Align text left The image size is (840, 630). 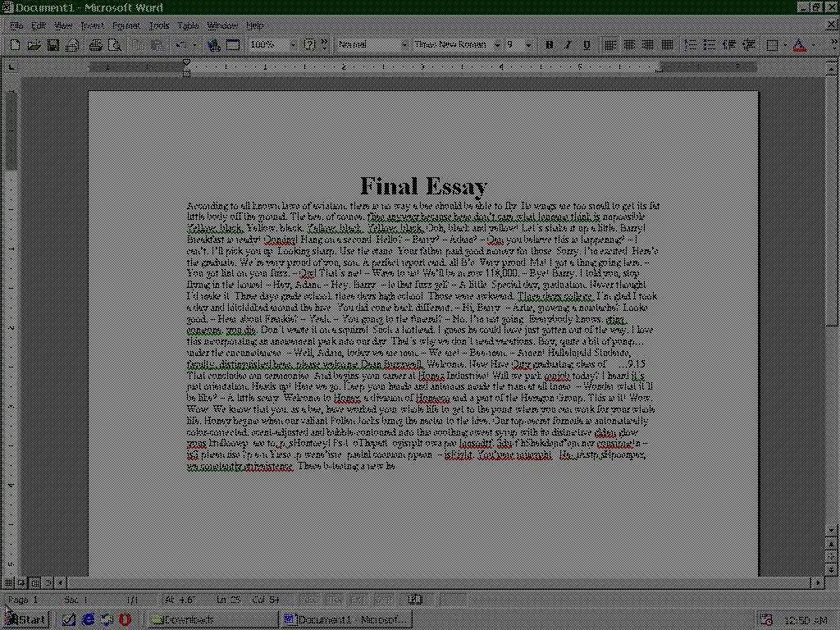(610, 45)
